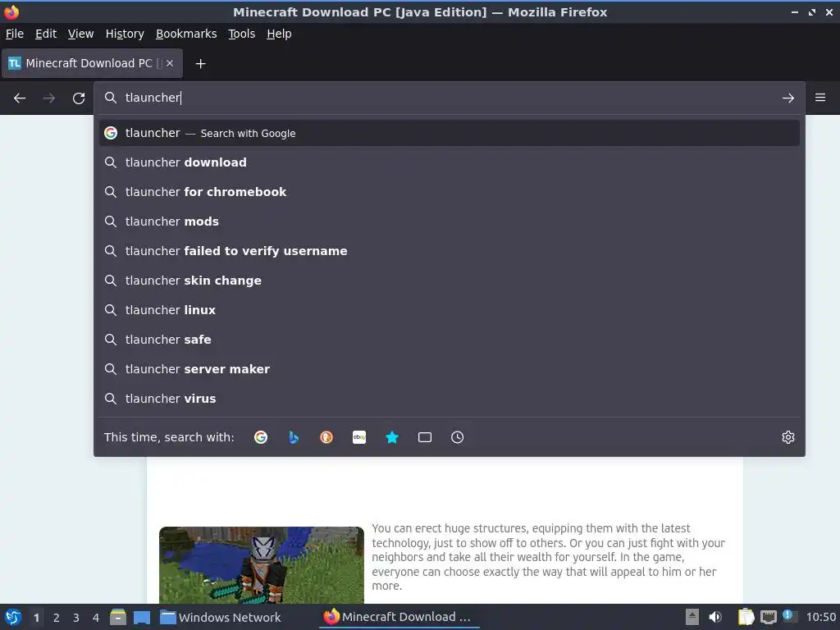840x630 pixels.
Task: Open the Bookmarks menu
Action: [x=186, y=34]
